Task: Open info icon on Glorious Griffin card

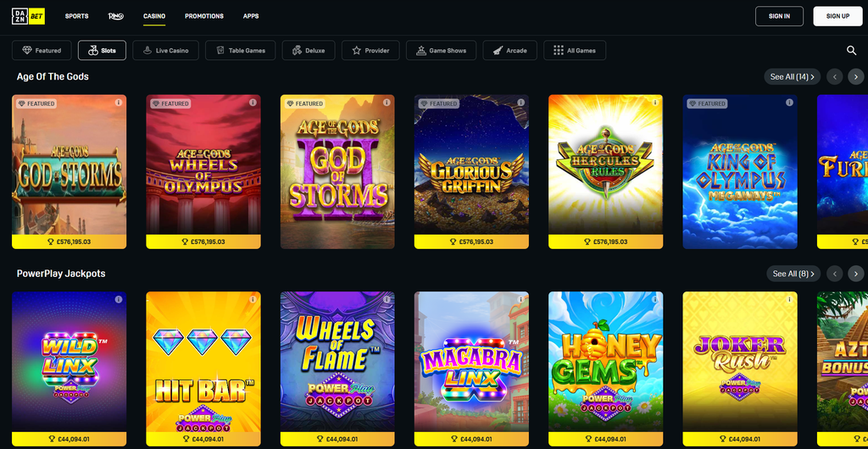Action: (x=521, y=103)
